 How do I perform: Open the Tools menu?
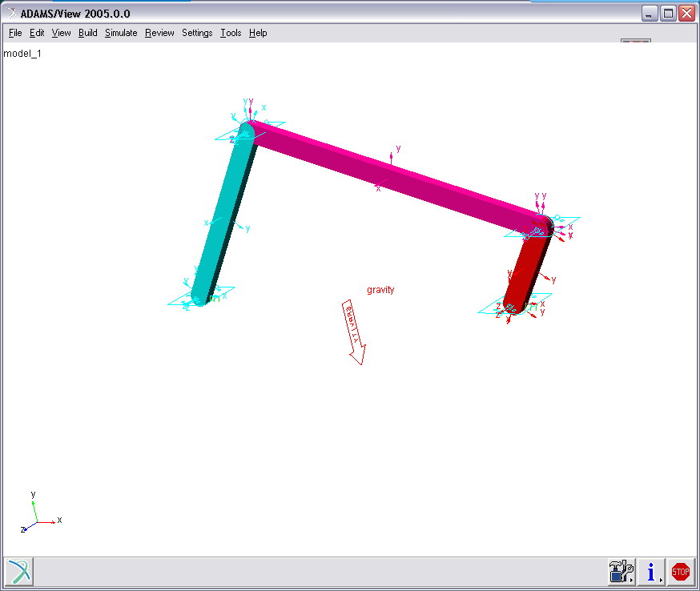coord(231,33)
